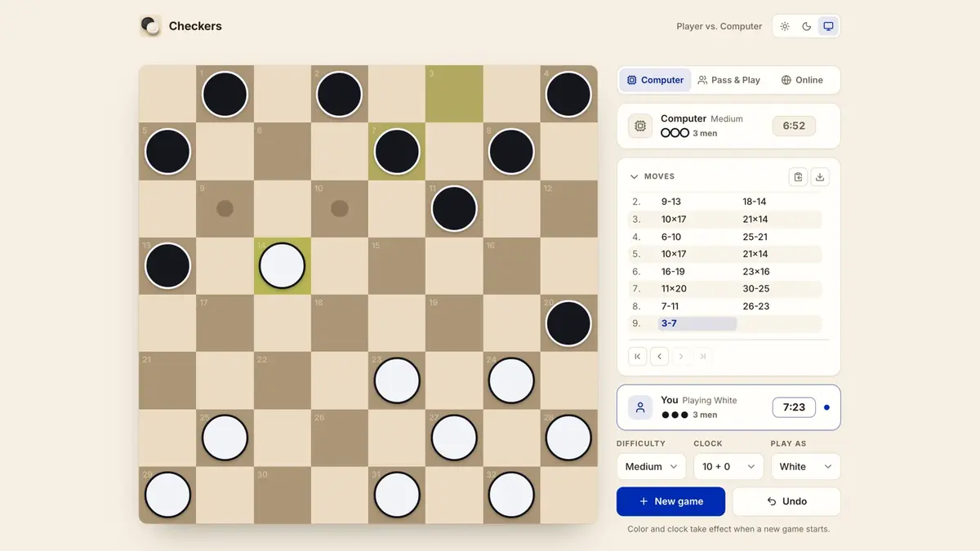Open the Difficulty Medium dropdown

[651, 466]
